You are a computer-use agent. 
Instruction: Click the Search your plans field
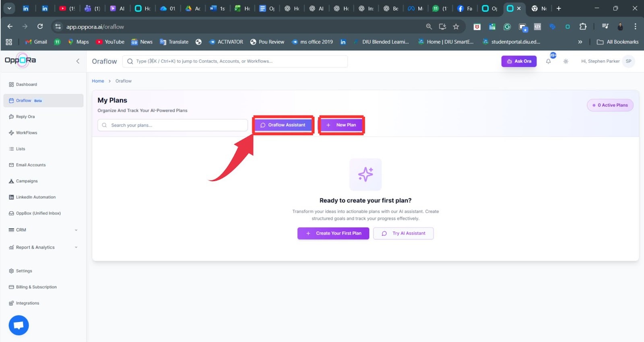click(173, 125)
